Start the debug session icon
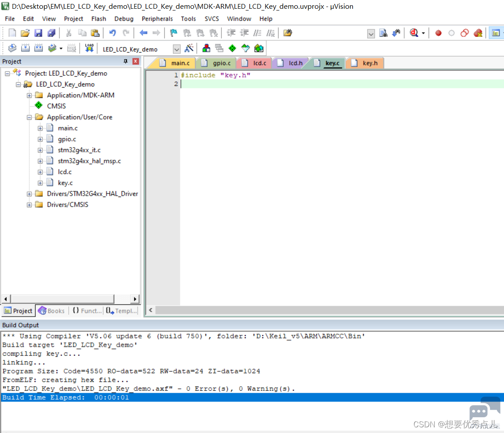 414,33
